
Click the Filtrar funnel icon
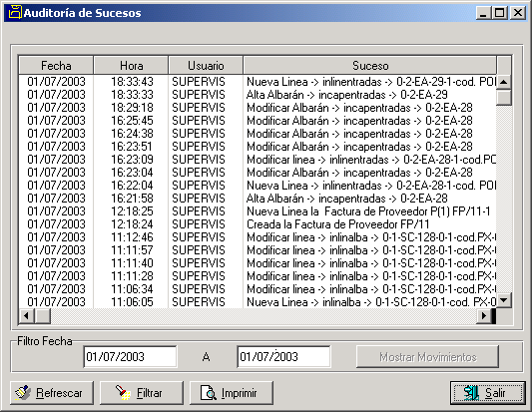tap(123, 393)
